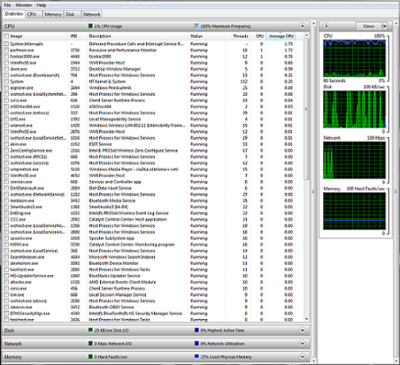Click the CPU usage graph

tap(354, 59)
